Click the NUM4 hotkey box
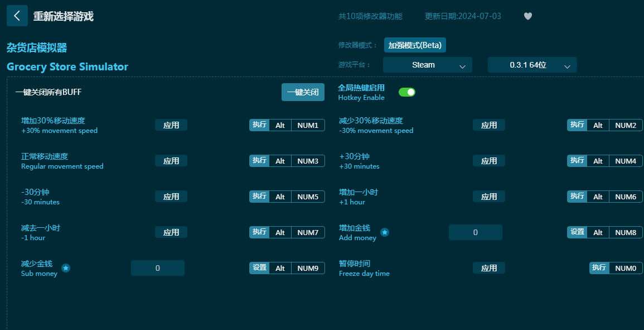 click(x=626, y=161)
